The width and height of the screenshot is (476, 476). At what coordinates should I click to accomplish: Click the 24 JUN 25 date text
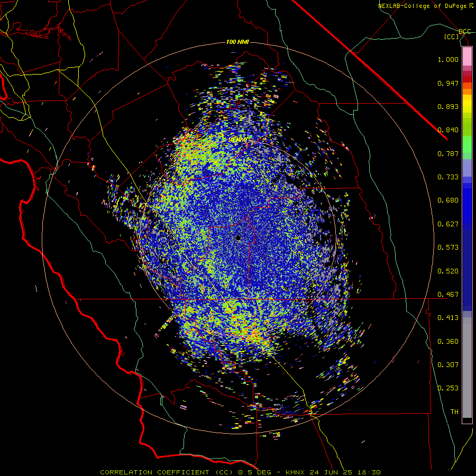(331, 472)
